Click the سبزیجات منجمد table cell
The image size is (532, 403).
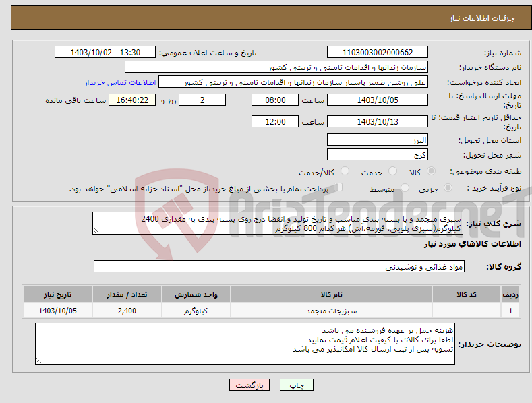coord(331,311)
